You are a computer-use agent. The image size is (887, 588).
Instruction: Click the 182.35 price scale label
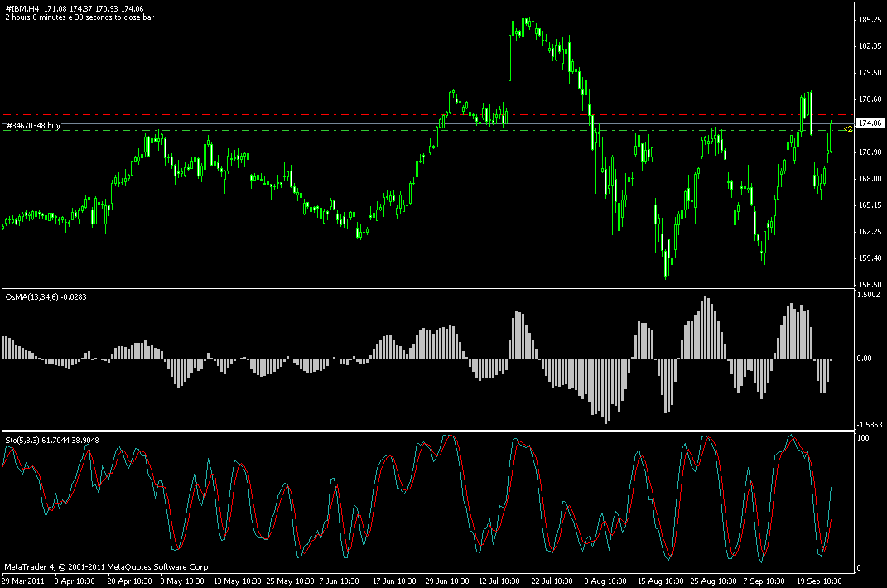870,46
